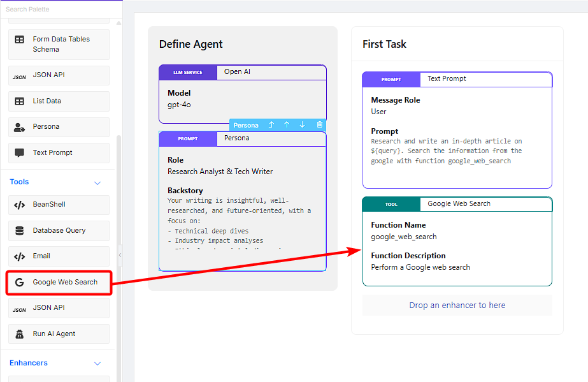
Task: Open the Tools section heading
Action: [x=19, y=182]
